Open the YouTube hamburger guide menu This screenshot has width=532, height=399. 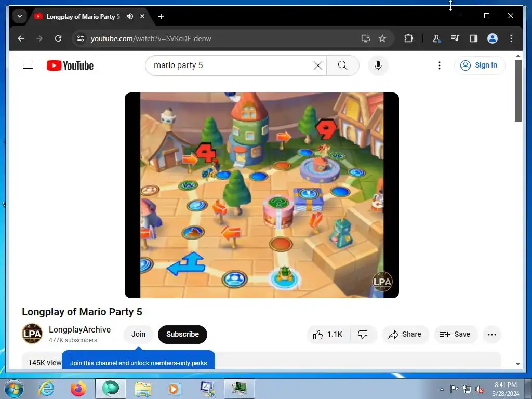[28, 65]
